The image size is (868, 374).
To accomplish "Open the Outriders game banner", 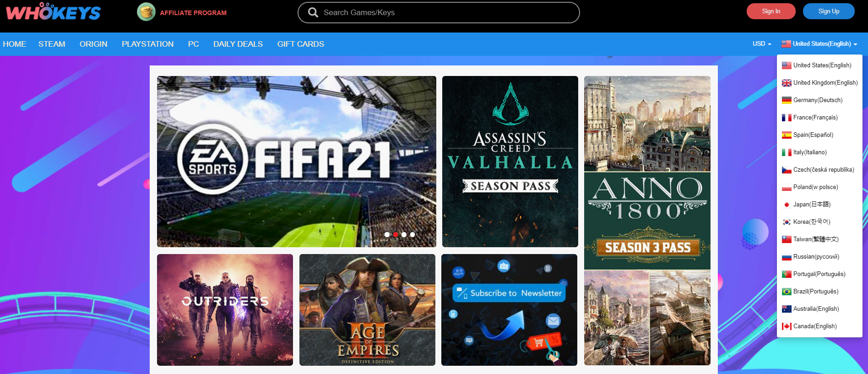I will point(225,310).
